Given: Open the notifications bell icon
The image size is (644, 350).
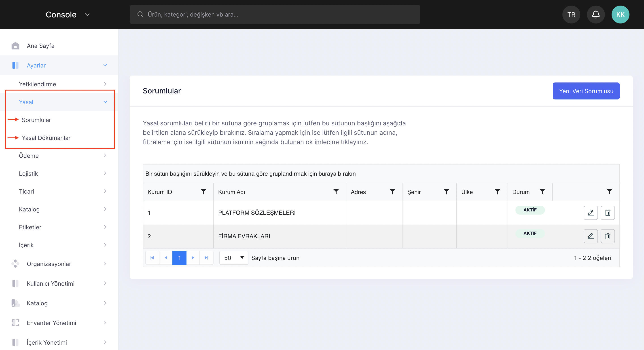Looking at the screenshot, I should tap(596, 15).
